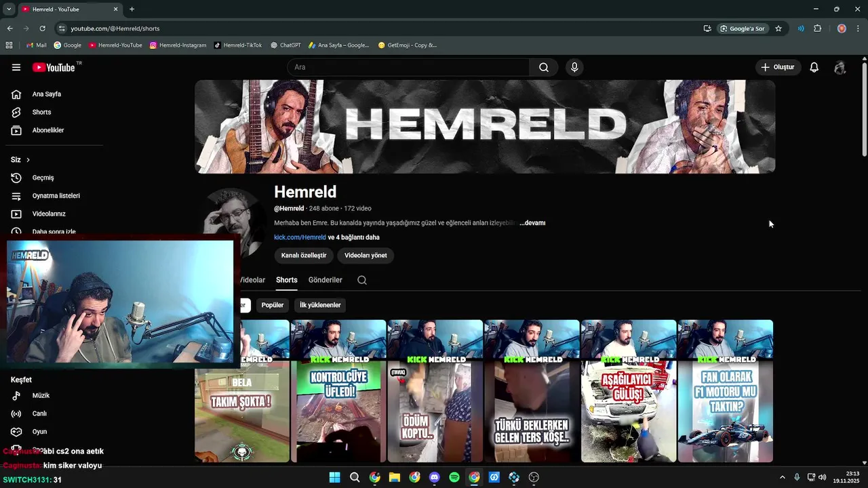Reload the page in Chrome
The width and height of the screenshot is (868, 488).
coord(42,28)
